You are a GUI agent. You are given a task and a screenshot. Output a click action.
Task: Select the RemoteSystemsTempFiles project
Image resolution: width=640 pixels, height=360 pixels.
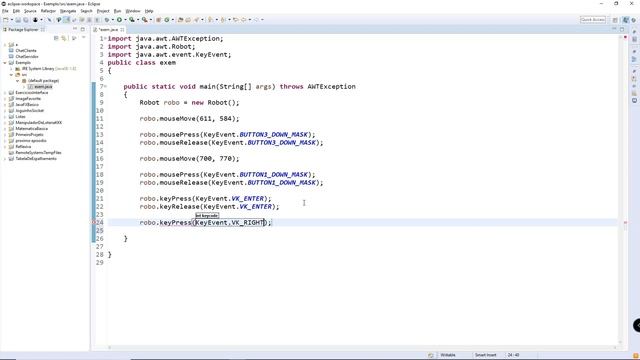38,153
